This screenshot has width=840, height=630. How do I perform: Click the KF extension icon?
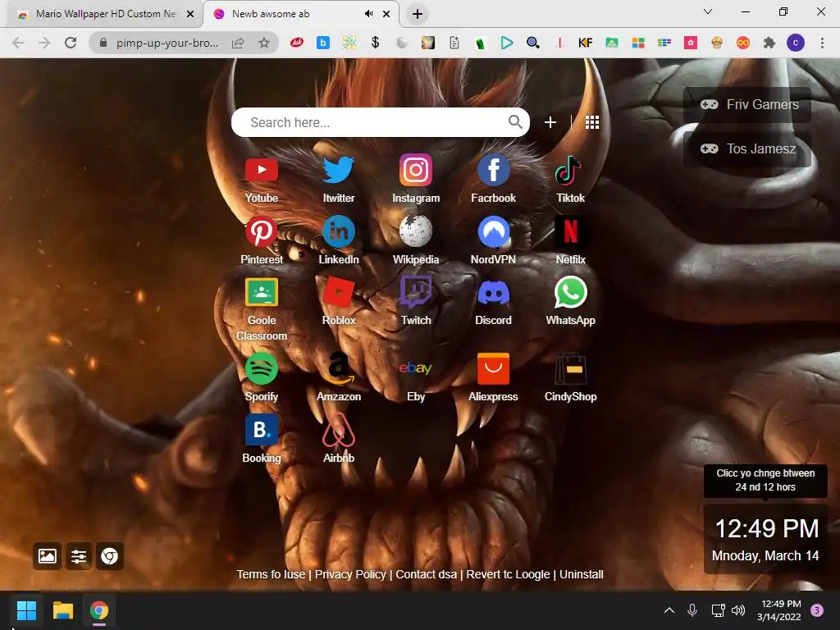(x=585, y=43)
